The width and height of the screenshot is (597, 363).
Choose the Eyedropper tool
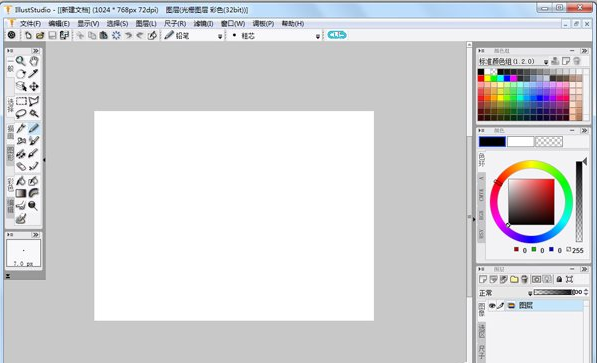[34, 74]
